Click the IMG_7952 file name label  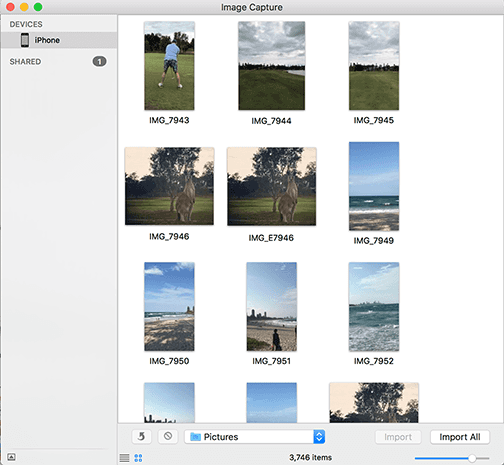[374, 361]
